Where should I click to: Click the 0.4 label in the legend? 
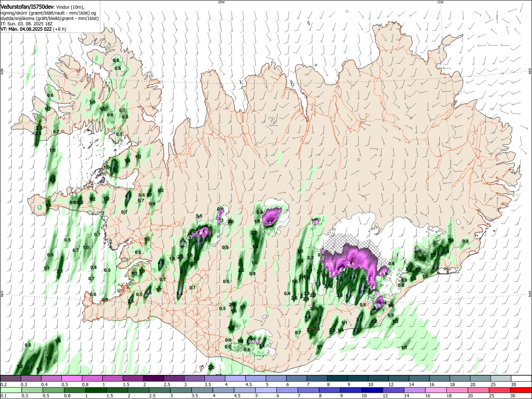pyautogui.click(x=44, y=384)
